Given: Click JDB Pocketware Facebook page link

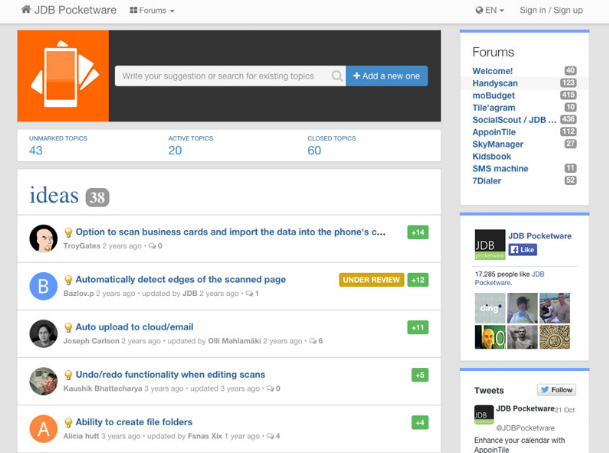Looking at the screenshot, I should coord(540,236).
